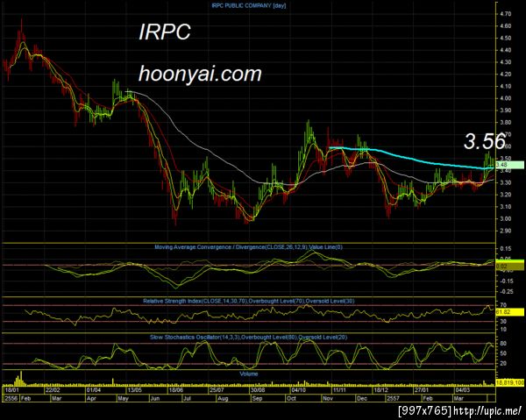Click the 4.00 price axis label

tap(505, 98)
